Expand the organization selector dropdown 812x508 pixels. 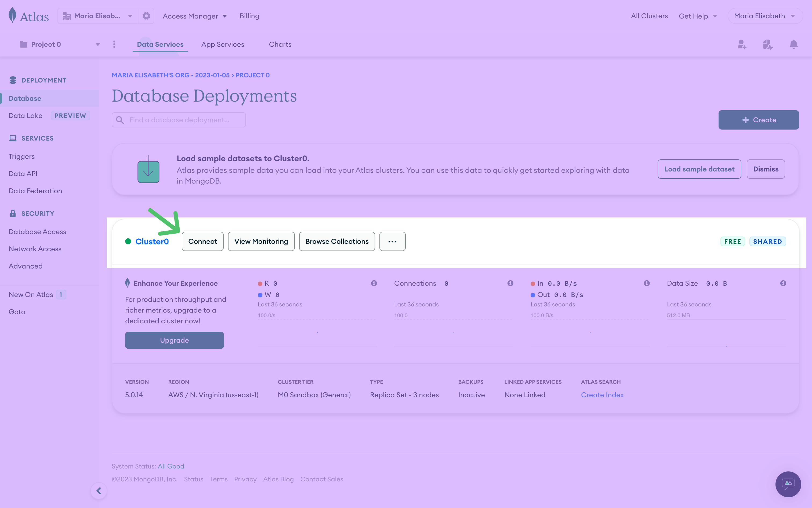130,16
